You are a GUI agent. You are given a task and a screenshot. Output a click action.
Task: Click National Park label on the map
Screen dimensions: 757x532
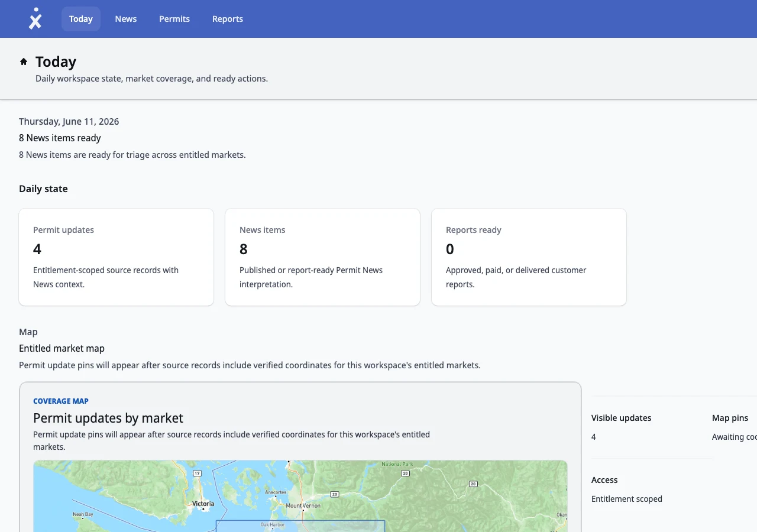coord(397,464)
